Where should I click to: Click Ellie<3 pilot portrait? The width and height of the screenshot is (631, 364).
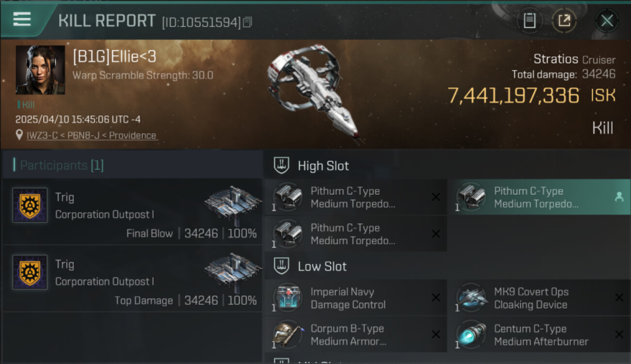click(x=40, y=70)
